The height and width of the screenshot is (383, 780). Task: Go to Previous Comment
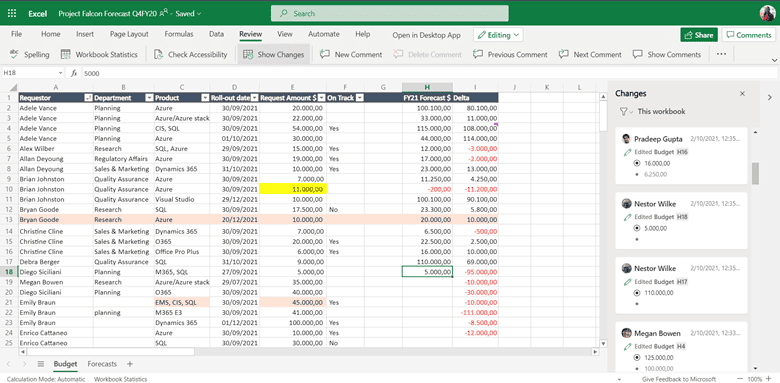point(510,55)
